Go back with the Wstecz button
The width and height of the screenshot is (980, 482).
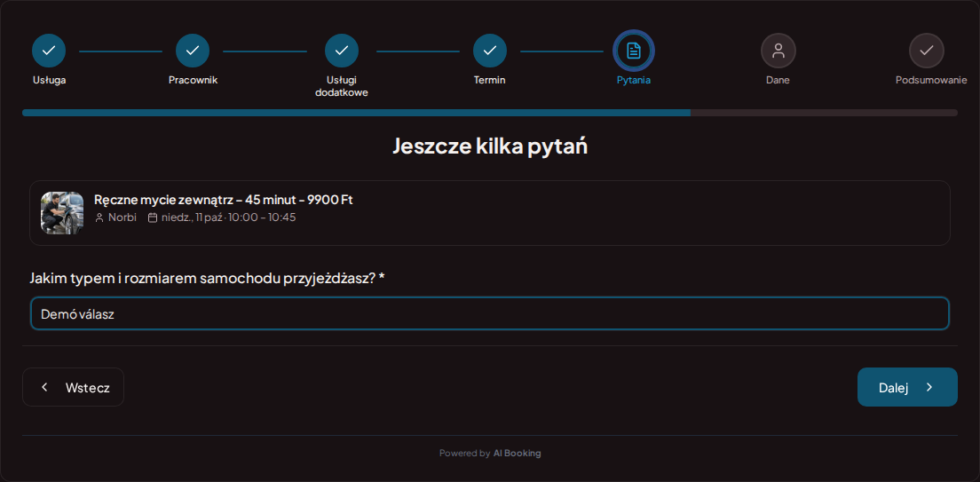tap(73, 387)
